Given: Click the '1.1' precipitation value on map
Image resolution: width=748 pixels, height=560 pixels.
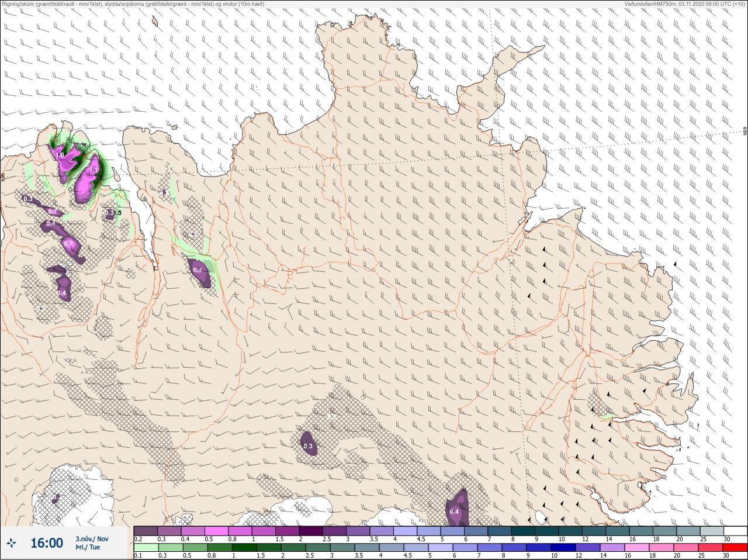Looking at the screenshot, I should pyautogui.click(x=94, y=170).
